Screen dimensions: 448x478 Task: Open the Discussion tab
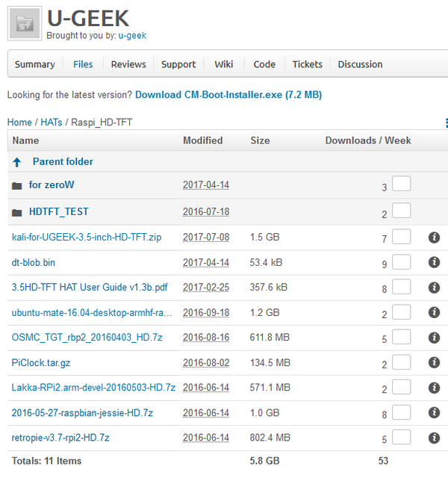[360, 64]
